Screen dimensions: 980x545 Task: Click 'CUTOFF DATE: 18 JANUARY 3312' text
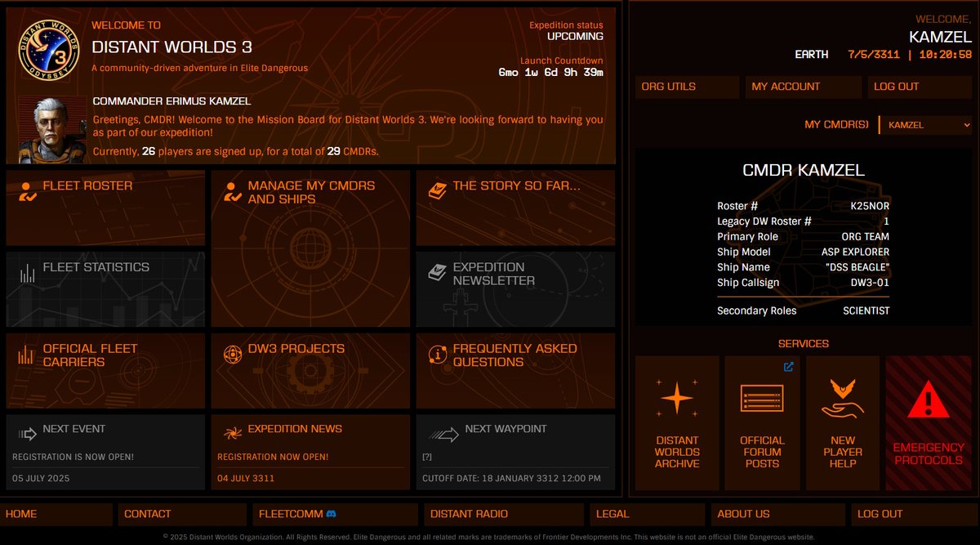point(511,478)
